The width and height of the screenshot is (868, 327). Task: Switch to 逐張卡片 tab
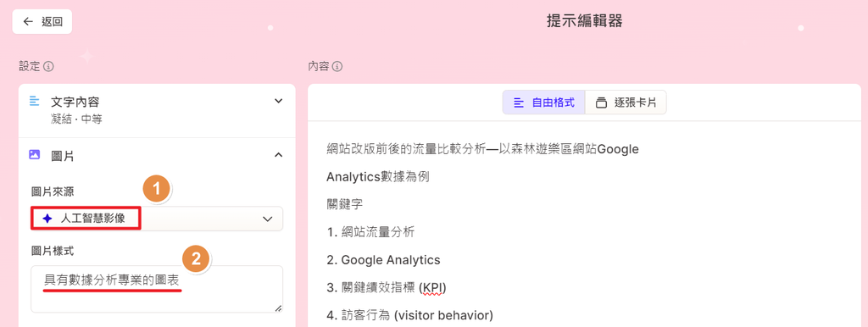pyautogui.click(x=626, y=103)
